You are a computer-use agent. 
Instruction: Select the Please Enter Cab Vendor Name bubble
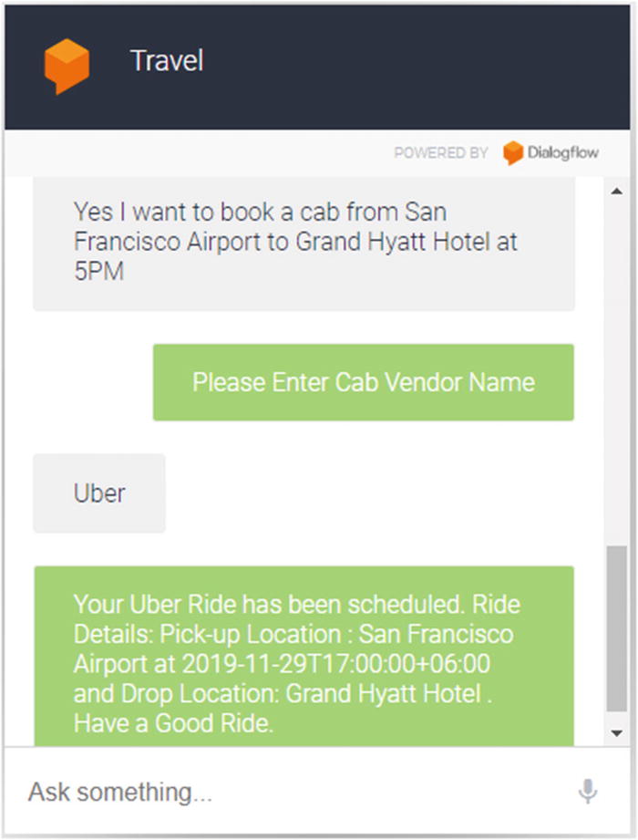pyautogui.click(x=364, y=382)
